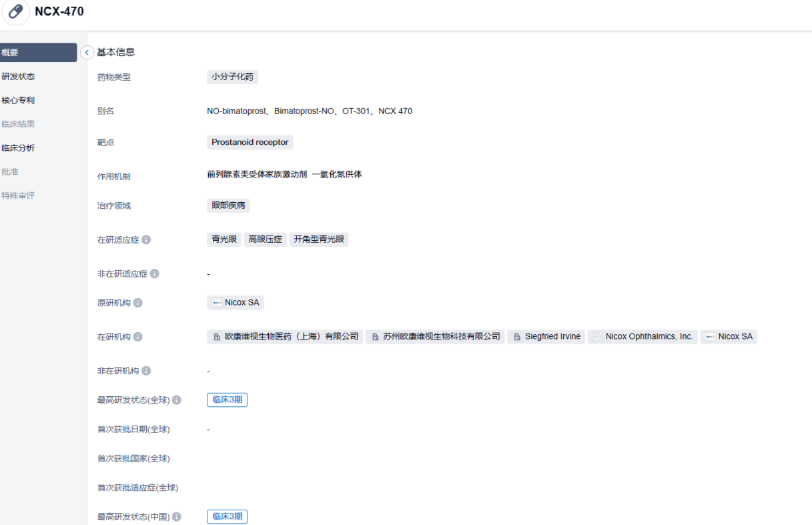Click info icon next to 非在研适应症

tap(155, 274)
